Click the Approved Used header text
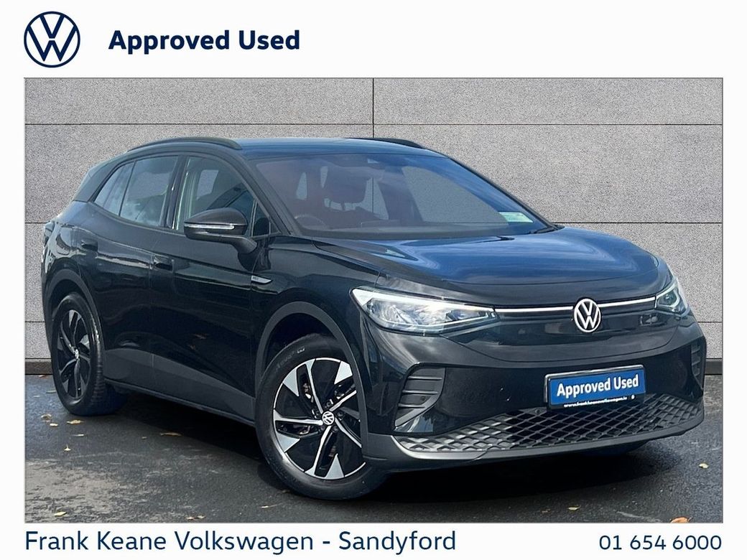Screen dimensions: 747x560 point(204,40)
